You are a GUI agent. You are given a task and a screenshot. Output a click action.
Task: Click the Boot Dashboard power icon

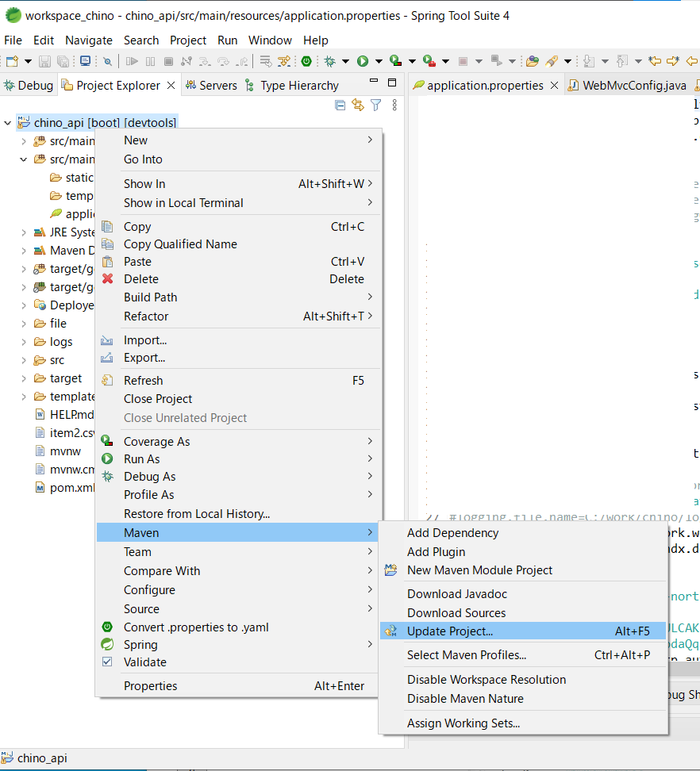(x=306, y=61)
